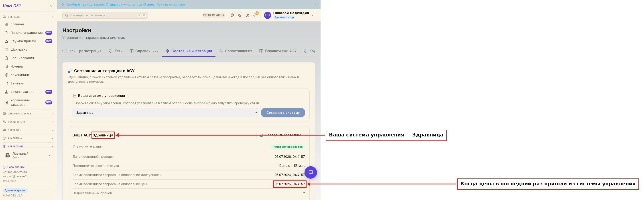Open the floating chat button

(311, 172)
